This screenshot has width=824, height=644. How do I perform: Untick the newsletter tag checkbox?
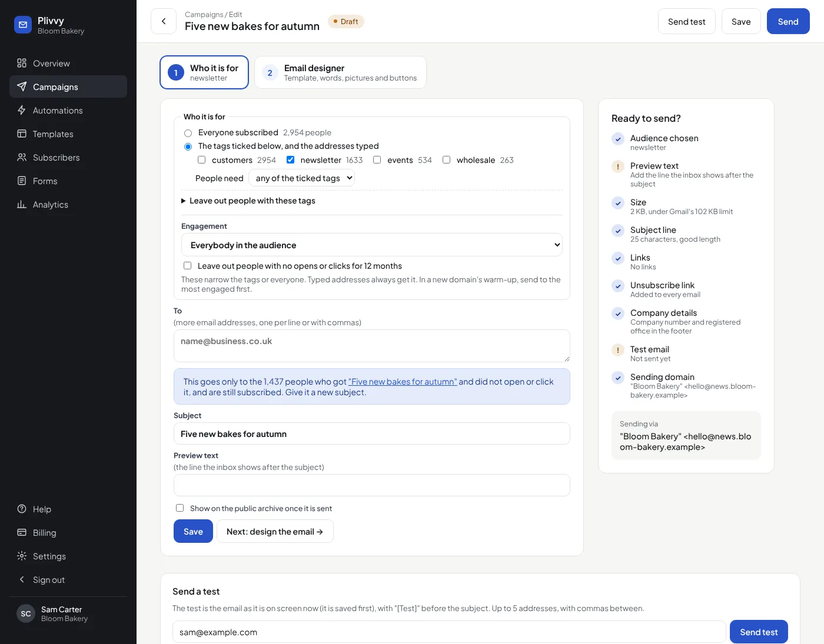coord(290,160)
